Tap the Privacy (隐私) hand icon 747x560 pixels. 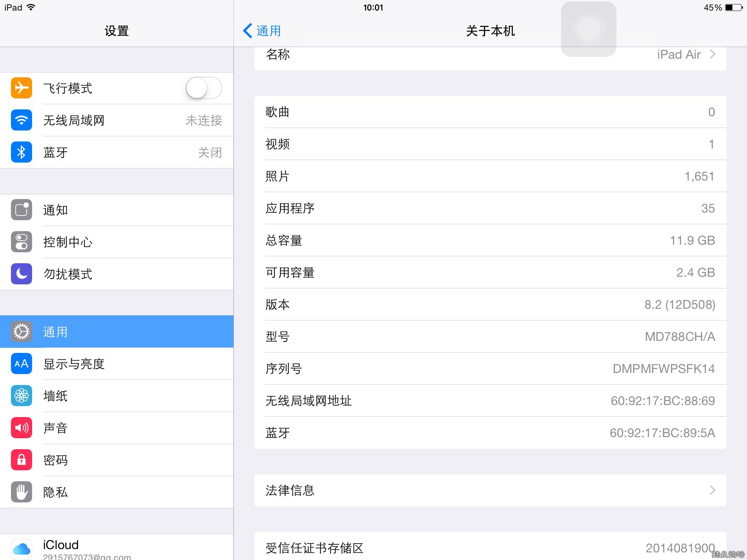click(22, 492)
